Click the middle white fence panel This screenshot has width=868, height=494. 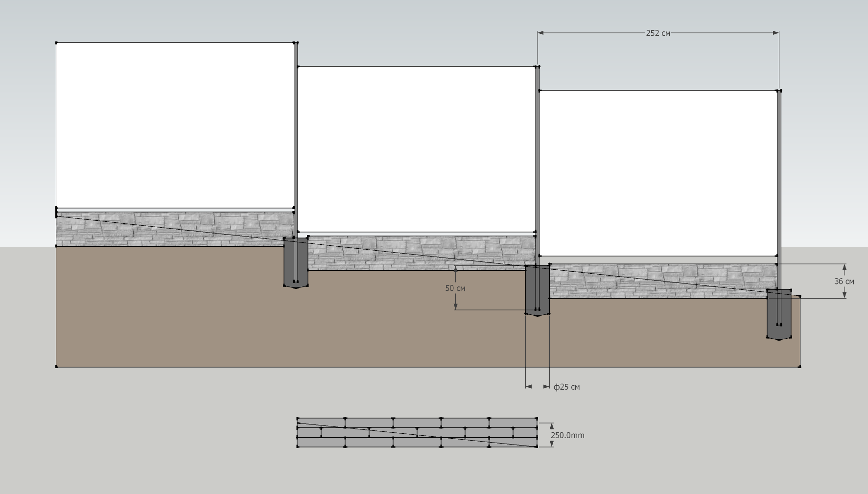416,149
